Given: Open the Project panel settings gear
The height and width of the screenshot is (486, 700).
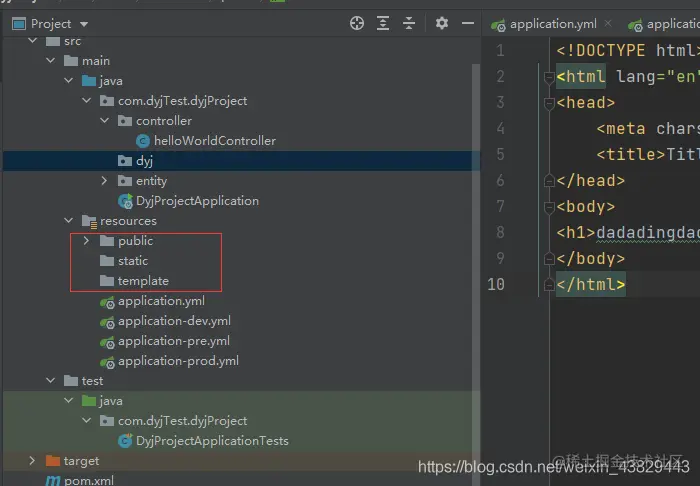Looking at the screenshot, I should (x=442, y=23).
